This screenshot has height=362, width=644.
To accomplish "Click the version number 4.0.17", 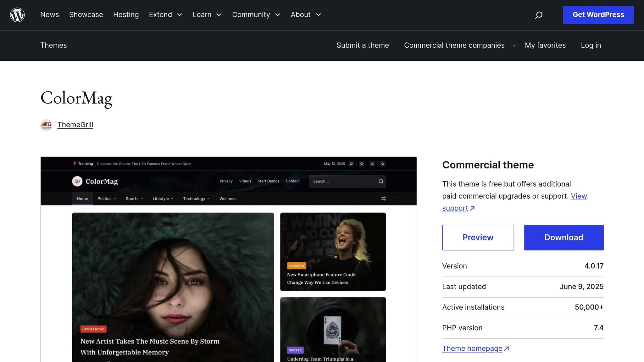I will (x=594, y=266).
